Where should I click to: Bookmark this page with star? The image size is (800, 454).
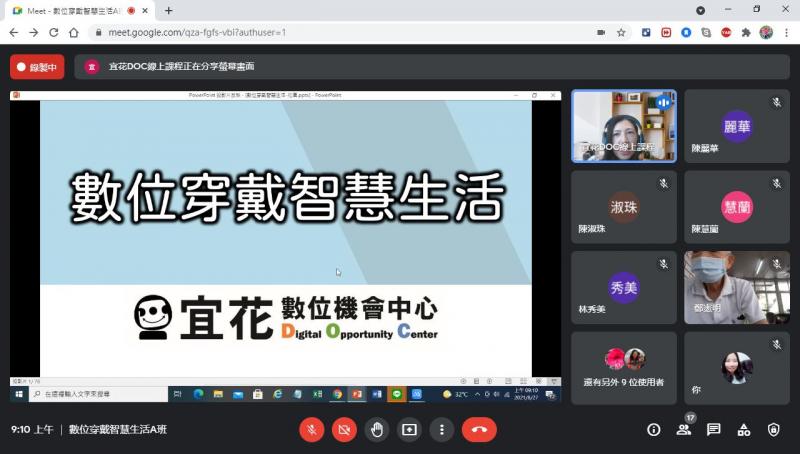point(621,33)
